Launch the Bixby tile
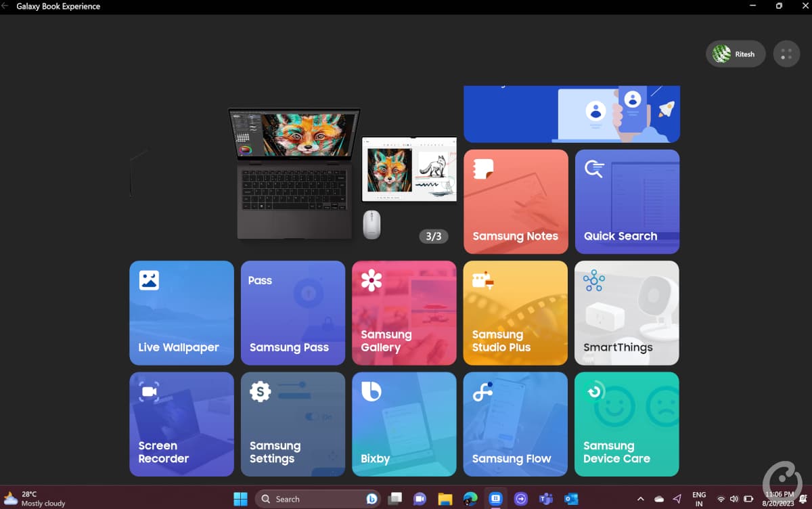 pos(404,424)
